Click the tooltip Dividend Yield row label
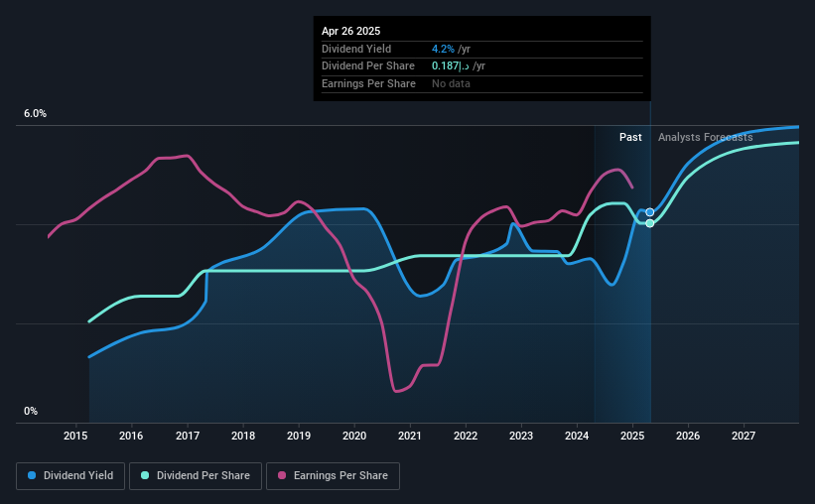Image resolution: width=815 pixels, height=504 pixels. point(356,49)
